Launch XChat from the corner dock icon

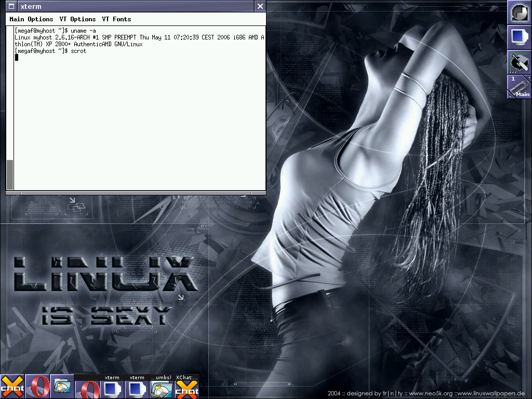(x=12, y=387)
